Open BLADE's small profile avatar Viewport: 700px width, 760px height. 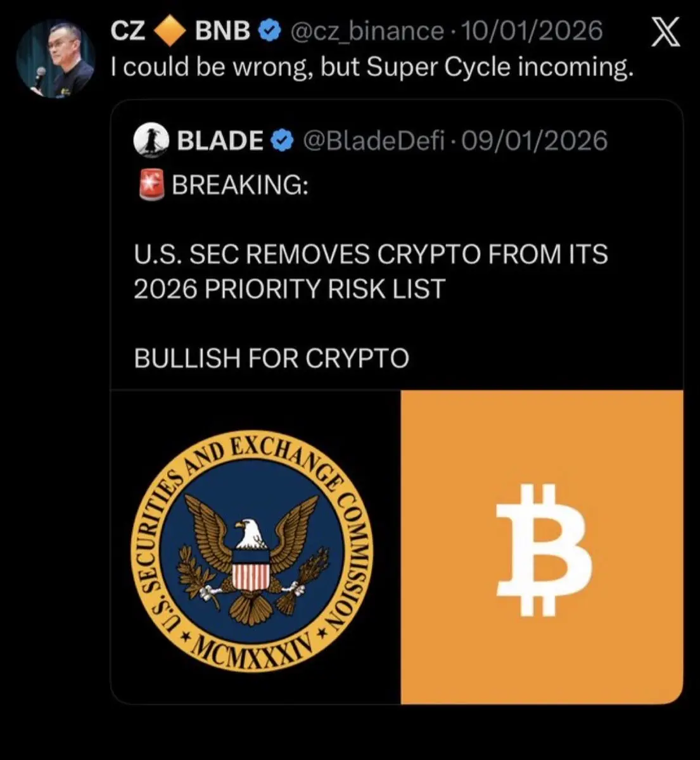click(x=151, y=139)
